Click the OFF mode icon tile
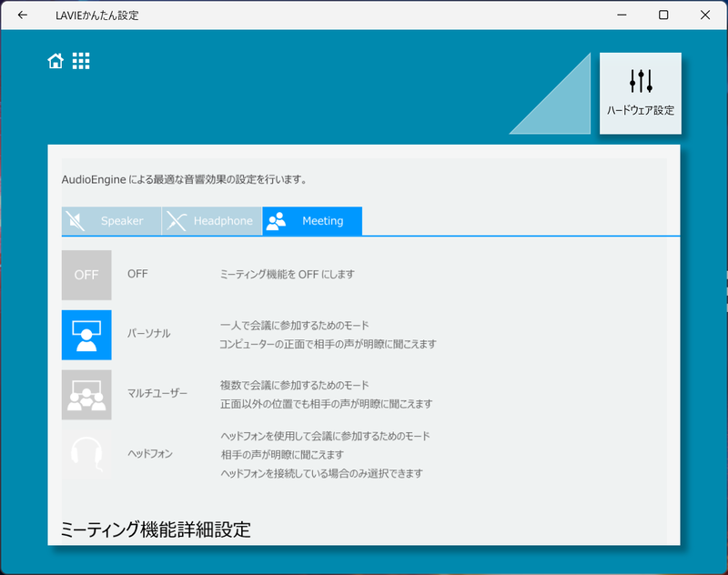The width and height of the screenshot is (728, 575). point(86,275)
